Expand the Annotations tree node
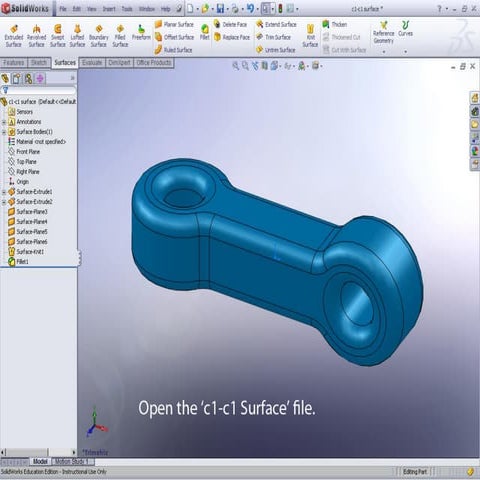Viewport: 480px width, 480px height. pos(4,122)
